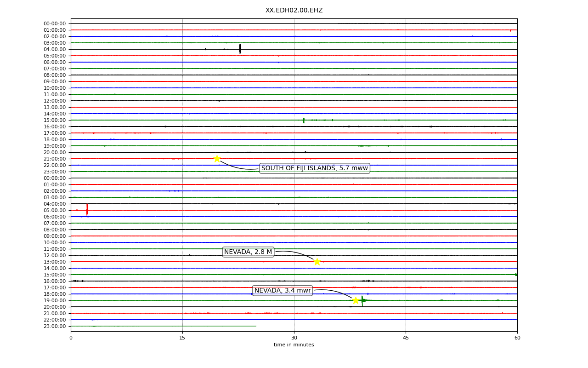Click the red spike on the second 05:00:00 trace

click(87, 210)
